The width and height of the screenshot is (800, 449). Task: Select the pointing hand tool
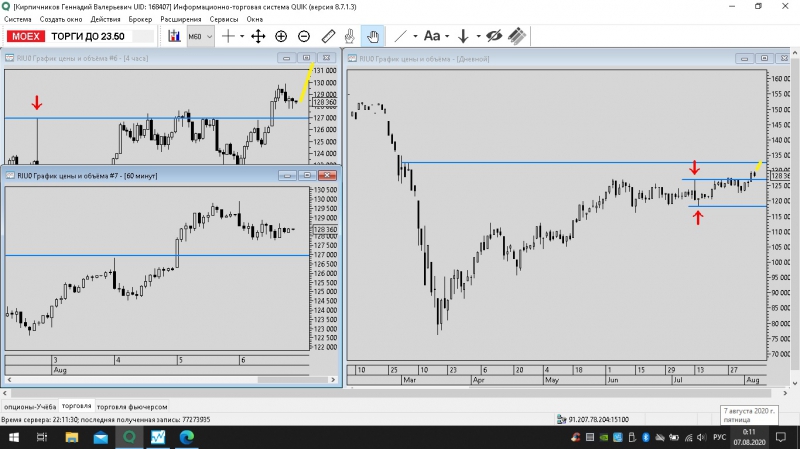click(x=350, y=36)
